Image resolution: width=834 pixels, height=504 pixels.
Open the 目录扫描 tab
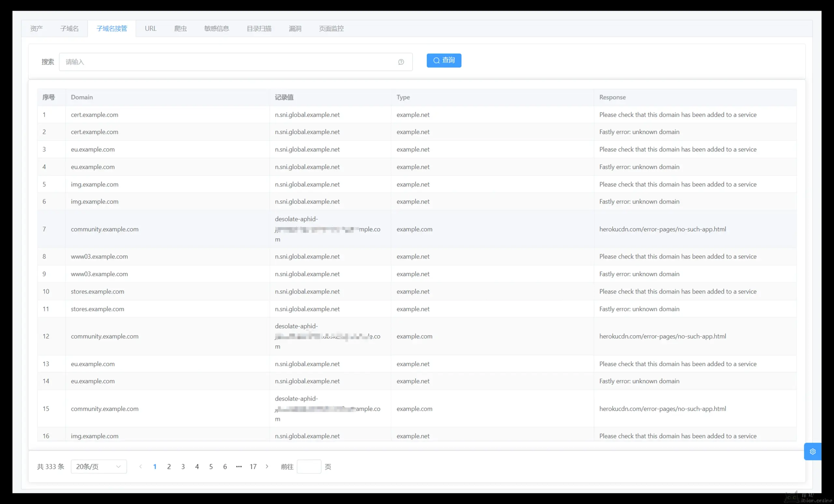pos(259,29)
